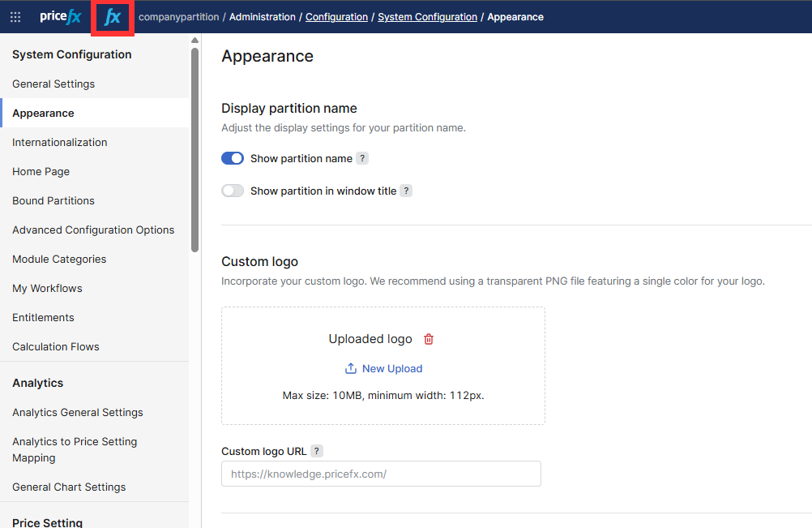Enable Show partition in window title toggle
The image size is (812, 528).
coord(233,191)
